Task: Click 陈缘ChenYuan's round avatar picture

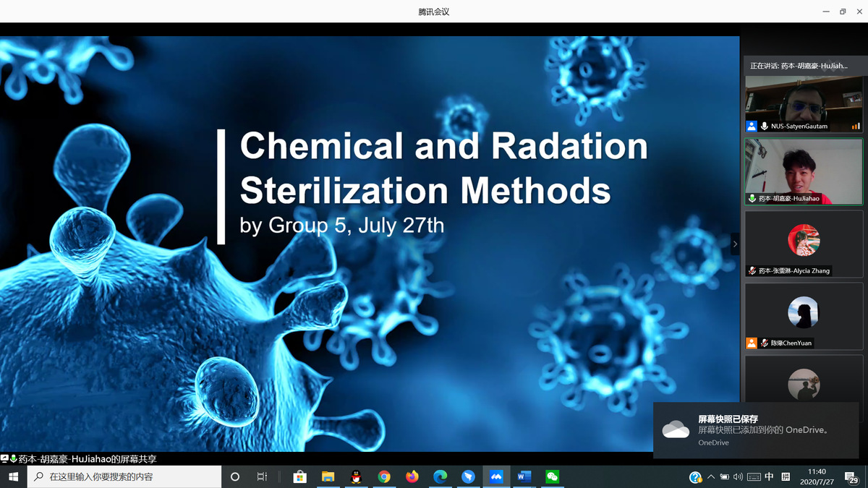Action: pos(804,312)
